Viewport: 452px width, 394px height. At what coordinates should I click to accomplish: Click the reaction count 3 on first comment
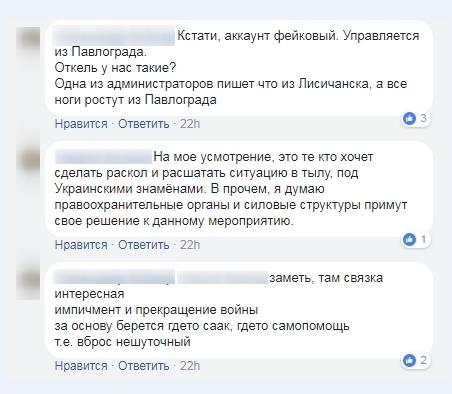pyautogui.click(x=423, y=118)
